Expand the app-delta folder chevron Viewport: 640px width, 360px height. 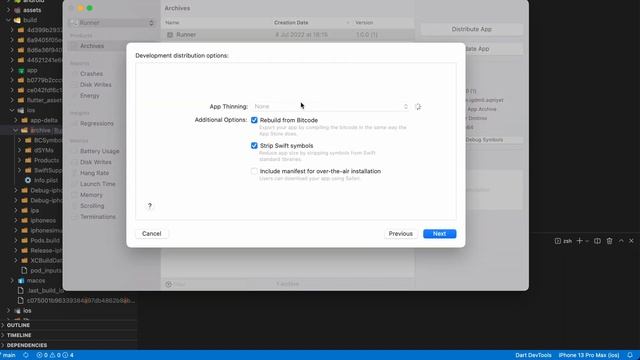16,120
